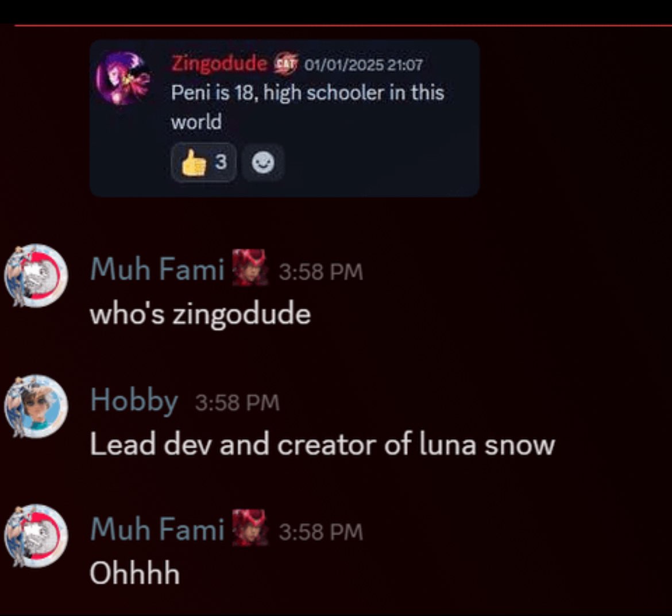Select the message 'Lead dev and creator of luna snow'
The height and width of the screenshot is (616, 672).
tap(322, 445)
